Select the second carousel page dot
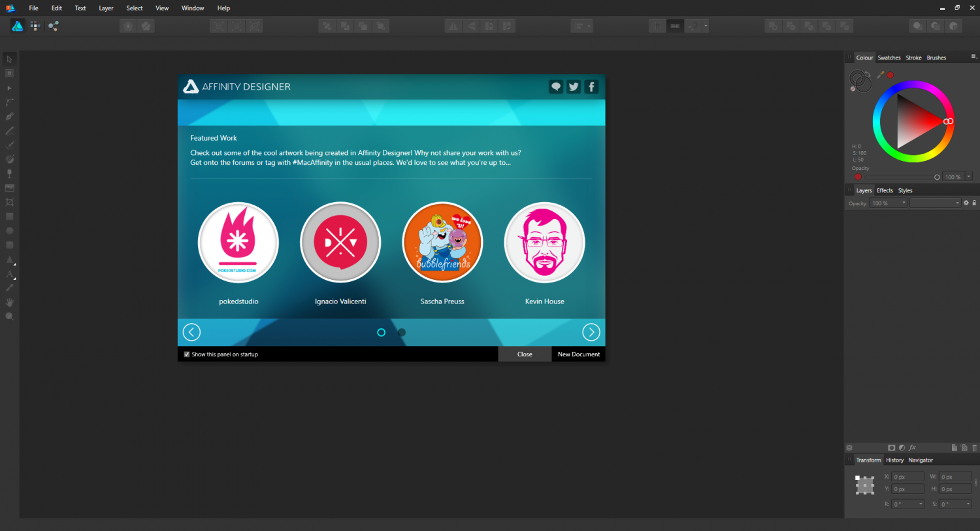The height and width of the screenshot is (531, 980). point(402,332)
